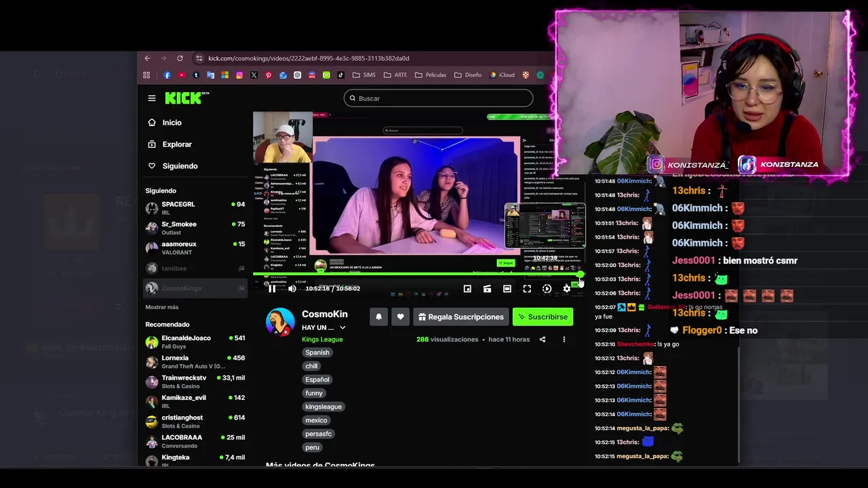Open SPACEGRL channel in sidebar
868x488 pixels.
click(x=195, y=208)
